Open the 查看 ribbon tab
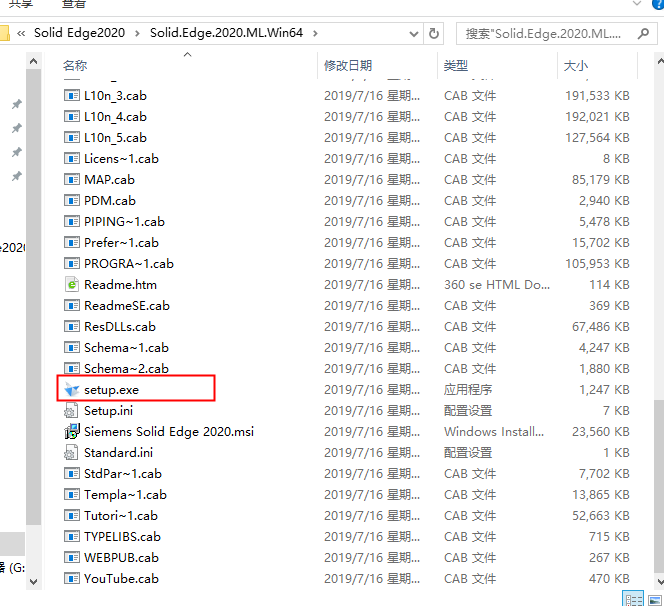664x606 pixels. point(74,4)
